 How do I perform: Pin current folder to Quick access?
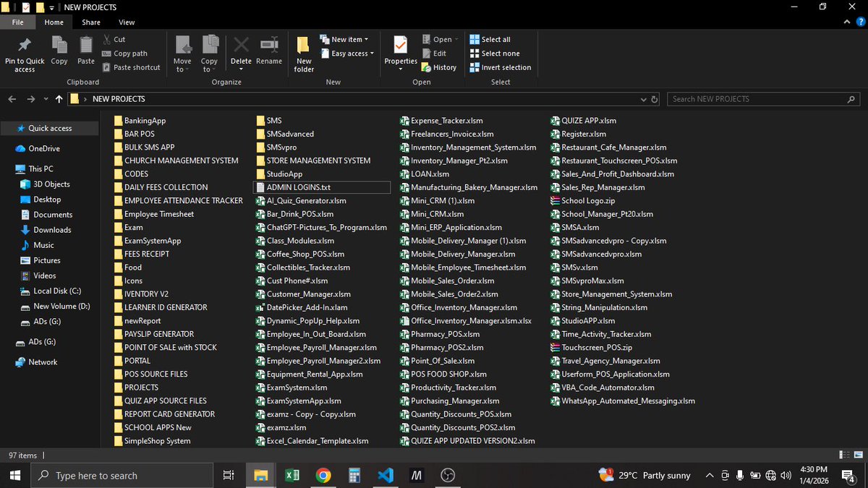tap(25, 53)
